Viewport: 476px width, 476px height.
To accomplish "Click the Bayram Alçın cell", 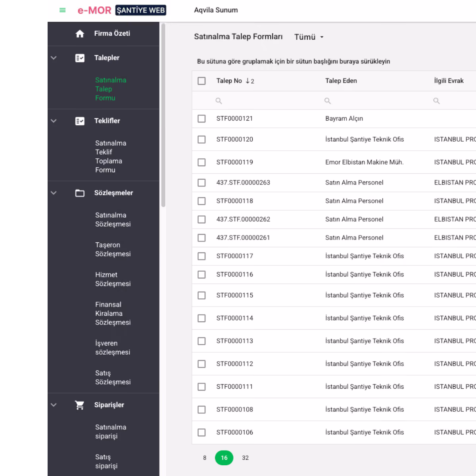I will [344, 119].
